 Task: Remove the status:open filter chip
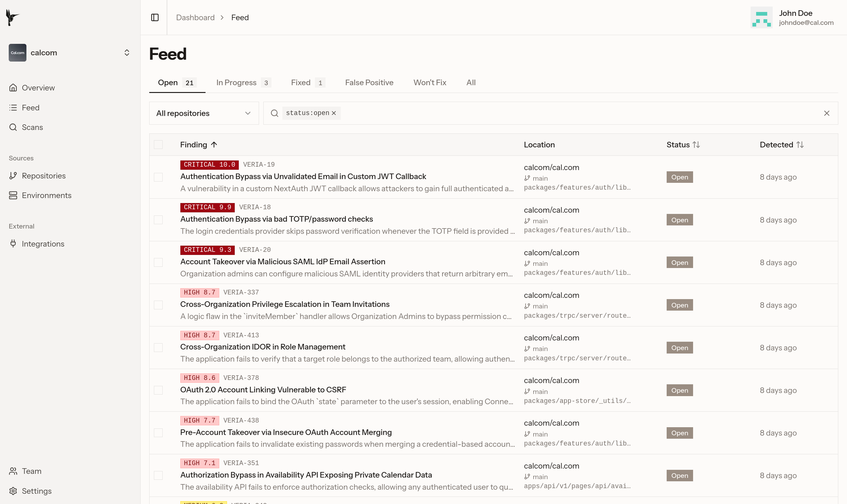(334, 113)
